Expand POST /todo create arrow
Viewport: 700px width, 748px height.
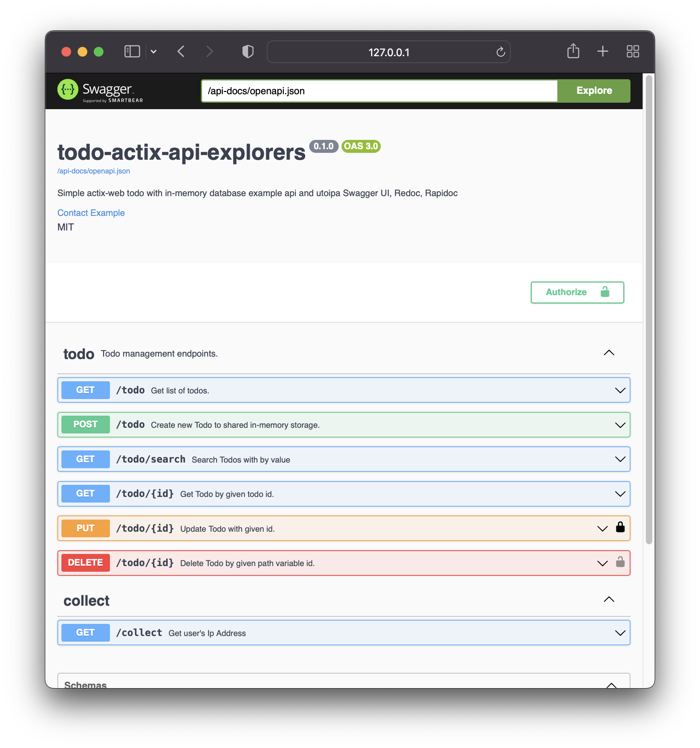[x=620, y=425]
